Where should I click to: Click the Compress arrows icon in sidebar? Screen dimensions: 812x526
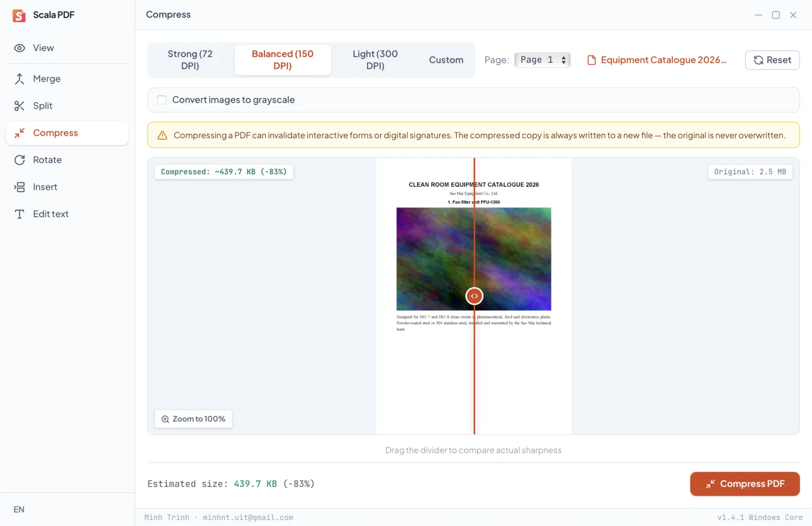click(19, 133)
